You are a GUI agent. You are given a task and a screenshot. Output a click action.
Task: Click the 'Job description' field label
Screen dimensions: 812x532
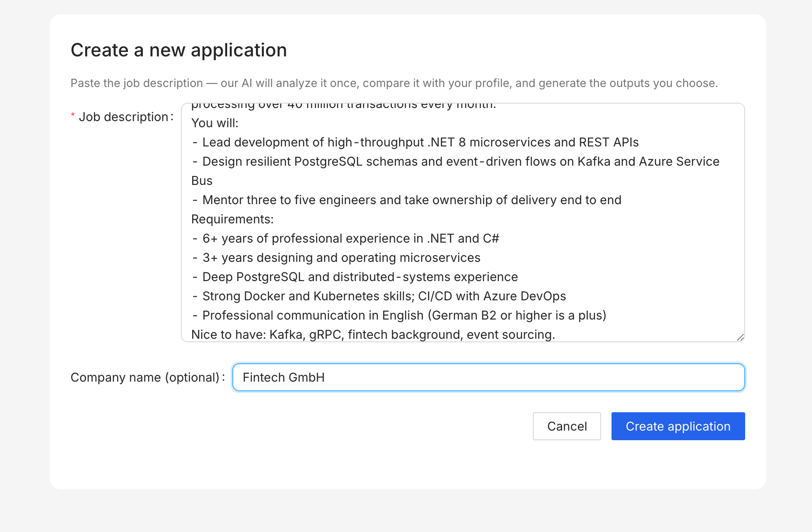[124, 117]
